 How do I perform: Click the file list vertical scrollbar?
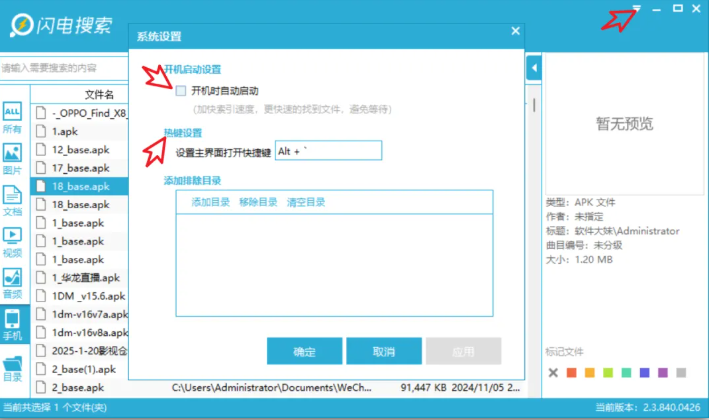534,105
